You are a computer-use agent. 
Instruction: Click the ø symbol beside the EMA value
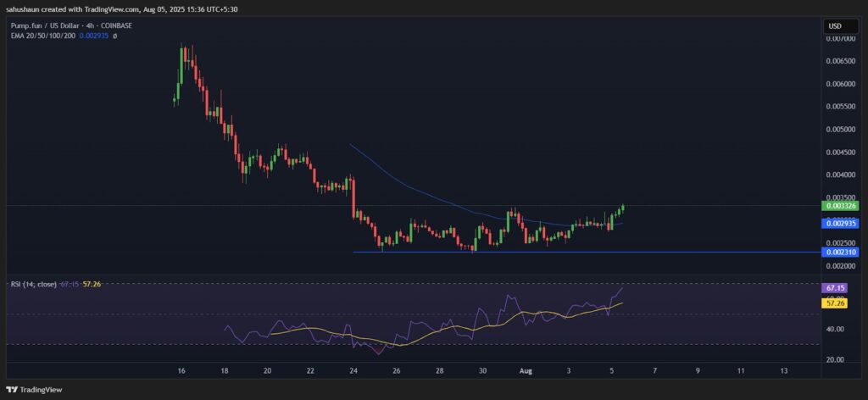(114, 36)
